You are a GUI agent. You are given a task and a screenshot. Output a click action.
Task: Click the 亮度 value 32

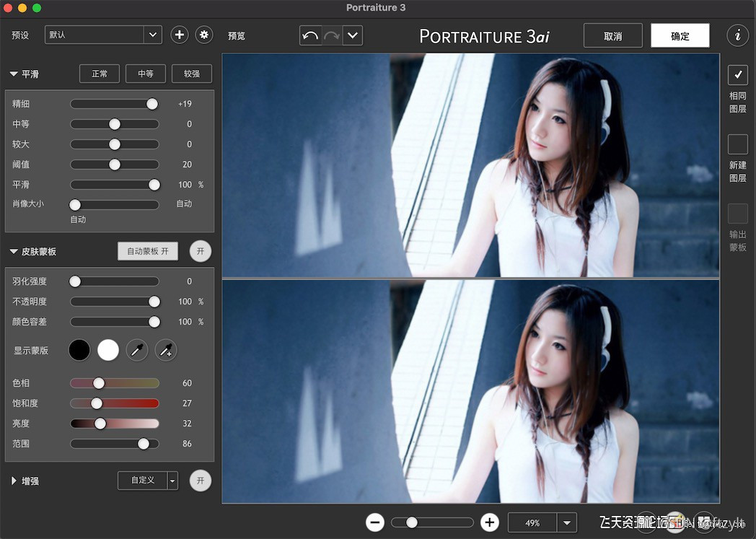[x=187, y=424]
